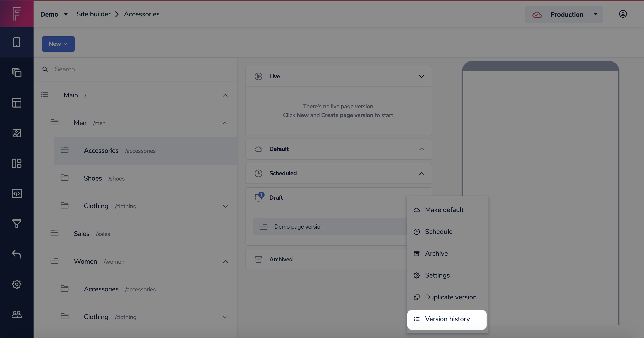Open the dashboard blocks icon in sidebar
Viewport: 644px width, 338px height.
tap(17, 163)
